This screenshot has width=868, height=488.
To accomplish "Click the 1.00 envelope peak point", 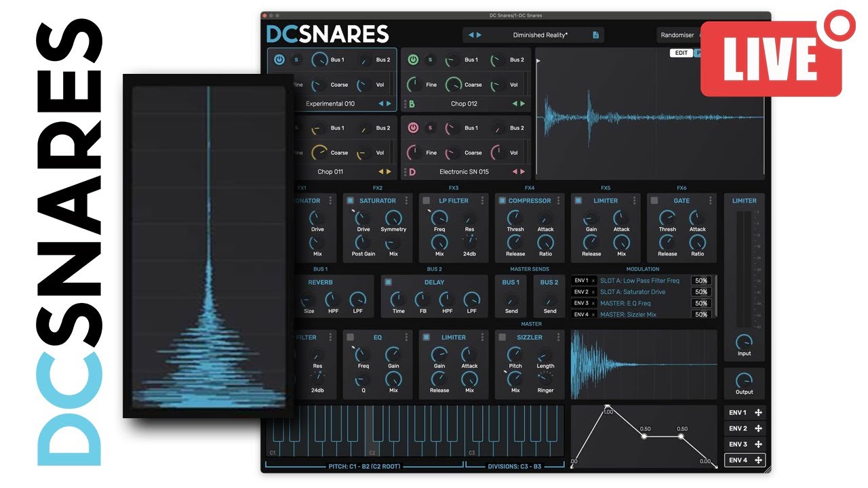I will [x=608, y=407].
